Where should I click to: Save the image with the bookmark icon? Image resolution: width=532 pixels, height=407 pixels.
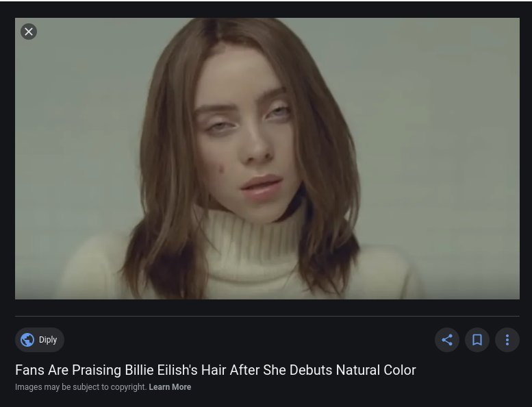(477, 340)
